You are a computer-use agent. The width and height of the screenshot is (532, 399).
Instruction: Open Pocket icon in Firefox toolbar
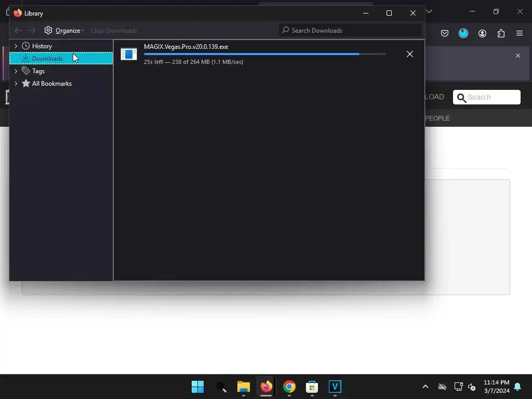pos(445,33)
